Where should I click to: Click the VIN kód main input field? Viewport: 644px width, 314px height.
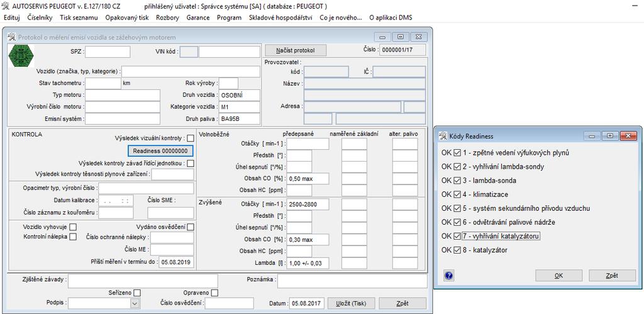pos(230,52)
